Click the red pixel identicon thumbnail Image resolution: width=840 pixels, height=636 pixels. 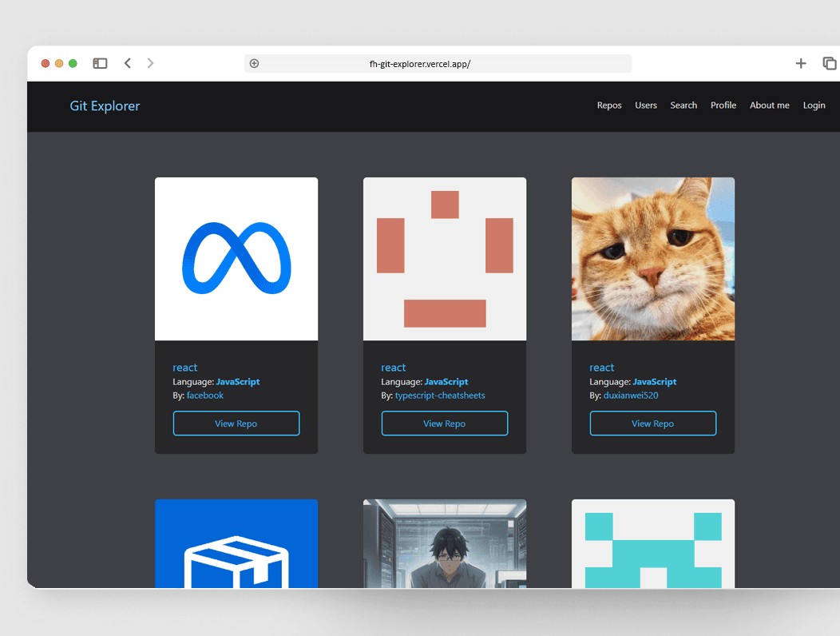(445, 259)
